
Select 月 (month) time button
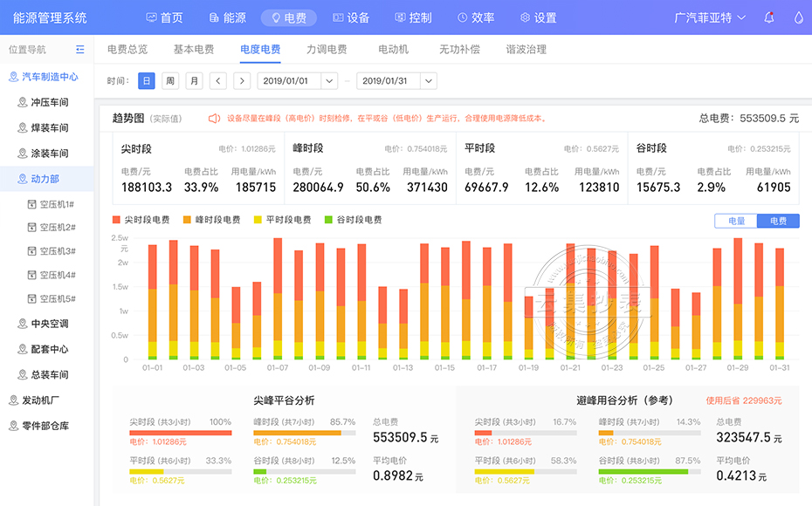[194, 81]
